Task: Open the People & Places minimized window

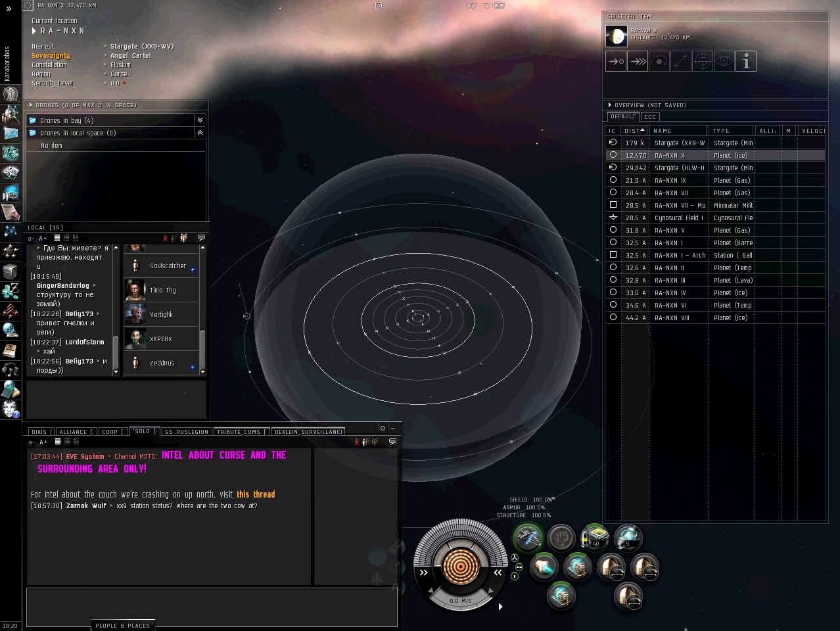Action: [123, 625]
